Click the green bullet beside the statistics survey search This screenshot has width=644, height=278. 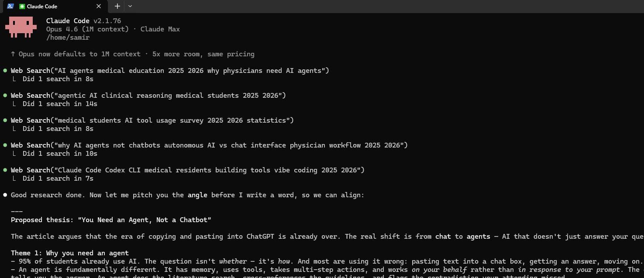tap(5, 120)
